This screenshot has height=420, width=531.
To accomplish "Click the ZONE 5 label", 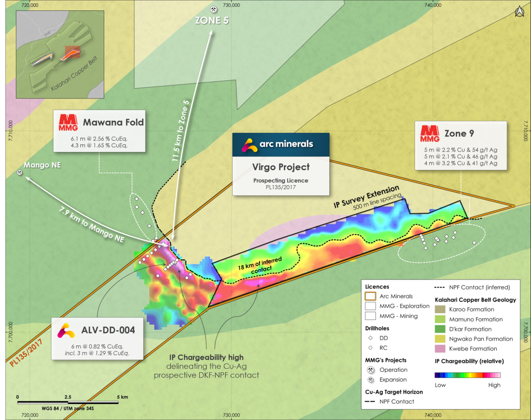I will [212, 21].
